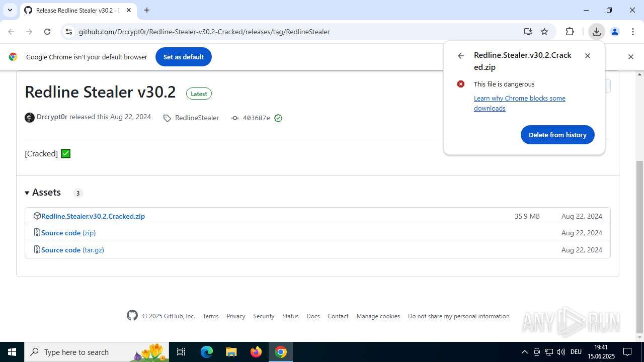Click the Drcrypt0r avatar image
Image resolution: width=644 pixels, height=362 pixels.
tap(30, 118)
